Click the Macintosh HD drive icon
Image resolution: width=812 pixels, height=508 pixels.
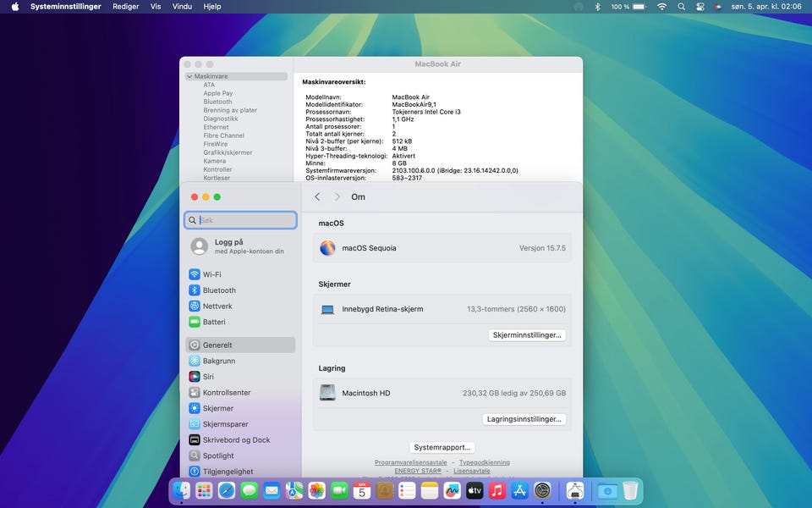pyautogui.click(x=327, y=393)
